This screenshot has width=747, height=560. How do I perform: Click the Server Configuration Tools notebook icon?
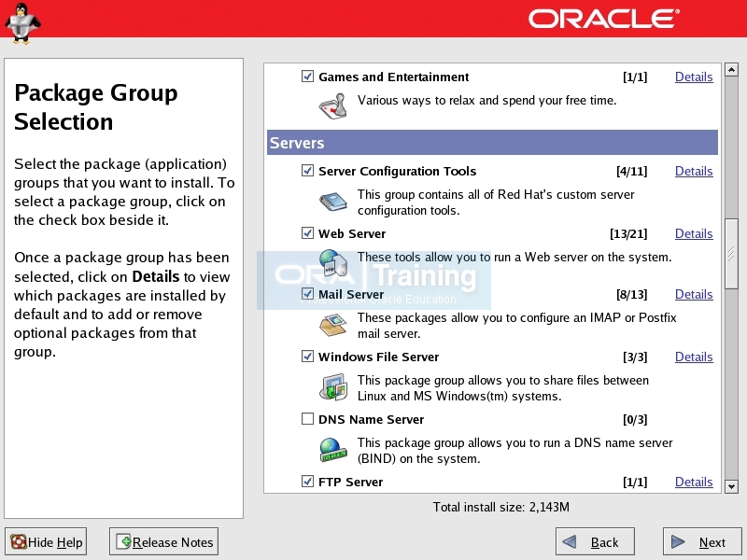pyautogui.click(x=333, y=202)
